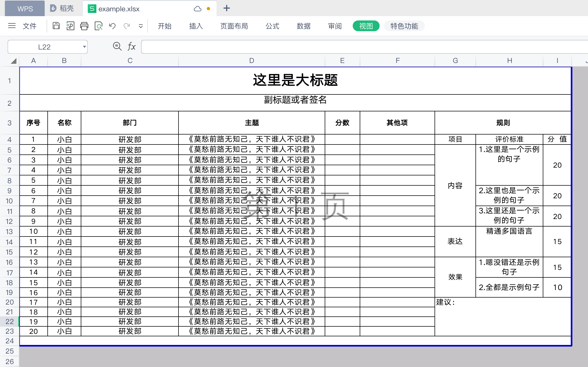Click the zoom magnifier beside fx
Viewport: 588px width, 367px height.
tap(117, 47)
